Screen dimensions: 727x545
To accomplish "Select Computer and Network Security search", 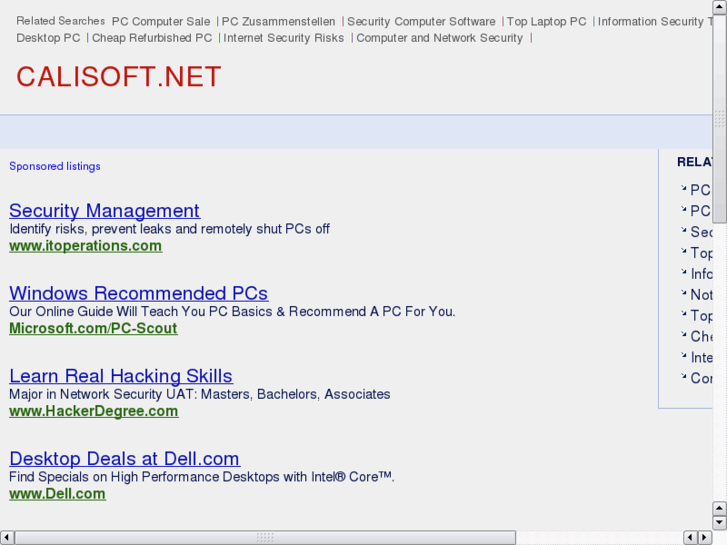I will (x=439, y=38).
